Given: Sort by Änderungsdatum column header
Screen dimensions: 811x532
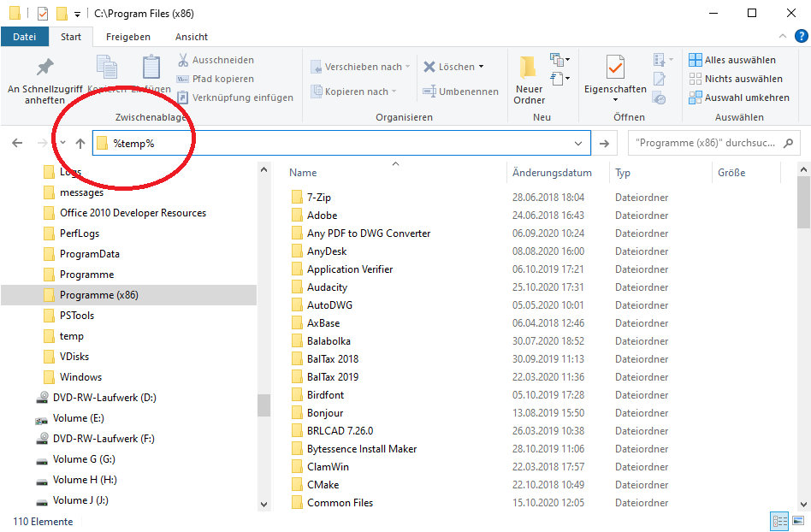Looking at the screenshot, I should coord(552,173).
